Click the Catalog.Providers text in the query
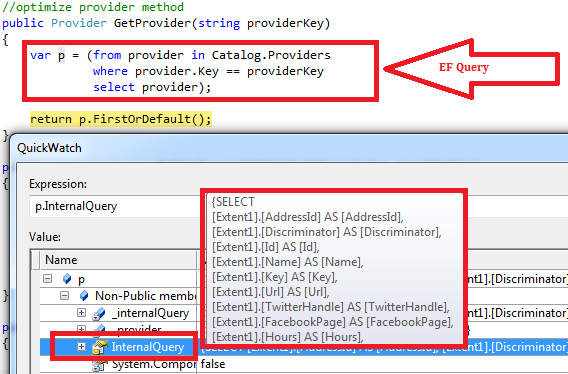 (271, 55)
